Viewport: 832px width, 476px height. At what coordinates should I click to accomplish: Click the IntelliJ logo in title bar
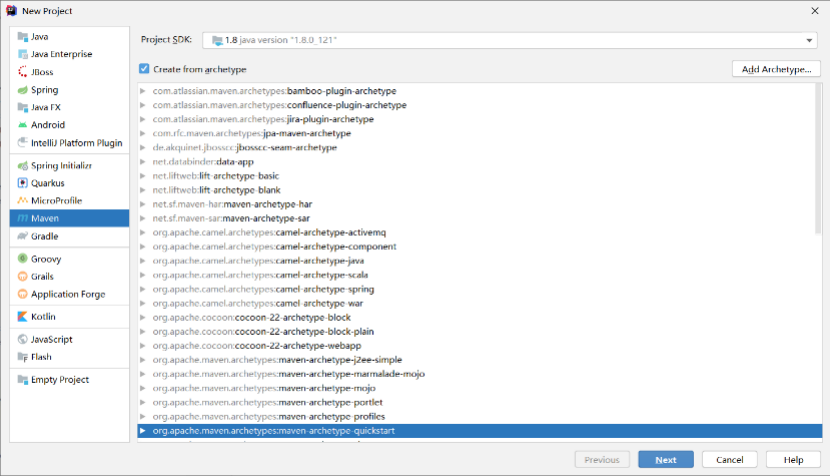11,11
